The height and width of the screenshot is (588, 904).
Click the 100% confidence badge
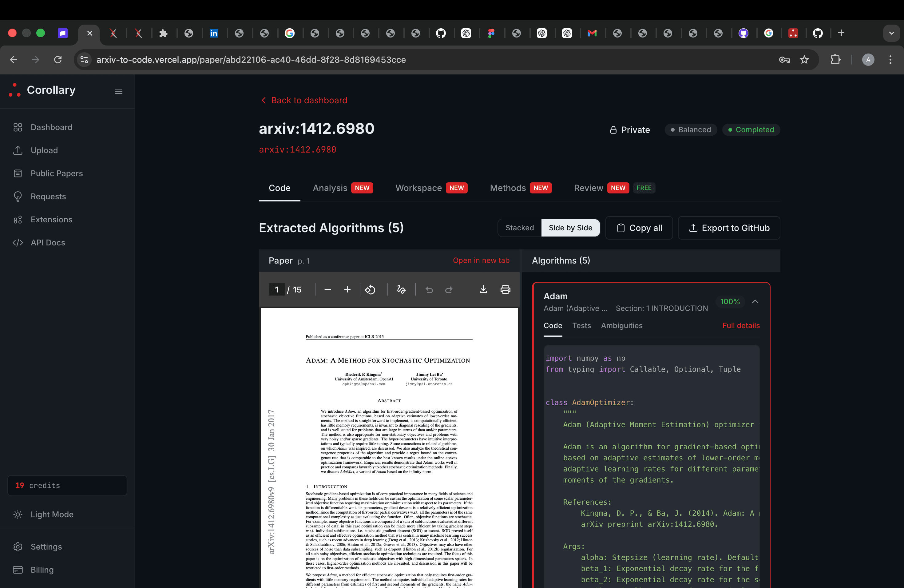(730, 302)
